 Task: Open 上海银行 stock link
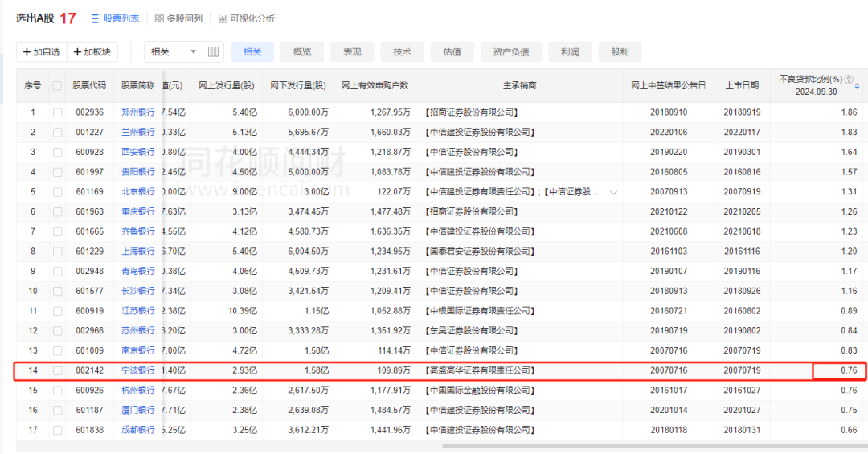(137, 252)
